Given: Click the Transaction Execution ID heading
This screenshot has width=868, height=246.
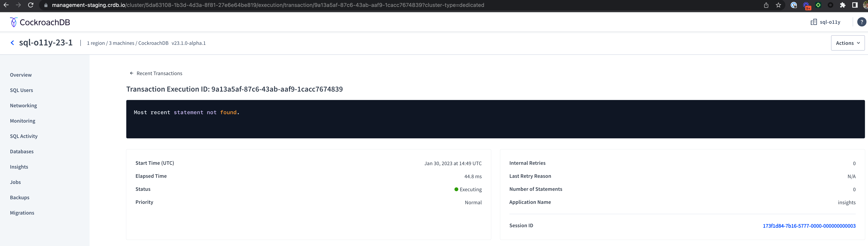Looking at the screenshot, I should click(x=235, y=89).
